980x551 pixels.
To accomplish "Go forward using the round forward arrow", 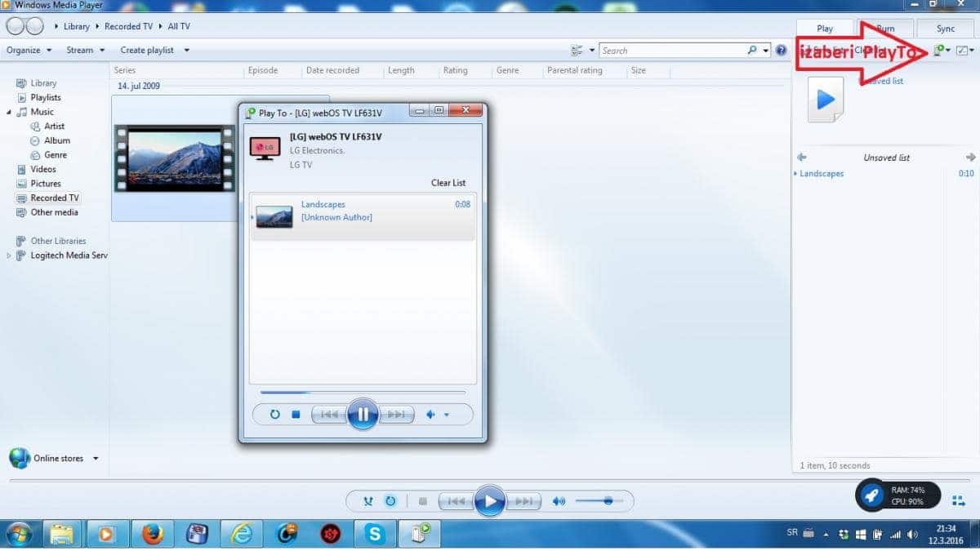I will [35, 26].
